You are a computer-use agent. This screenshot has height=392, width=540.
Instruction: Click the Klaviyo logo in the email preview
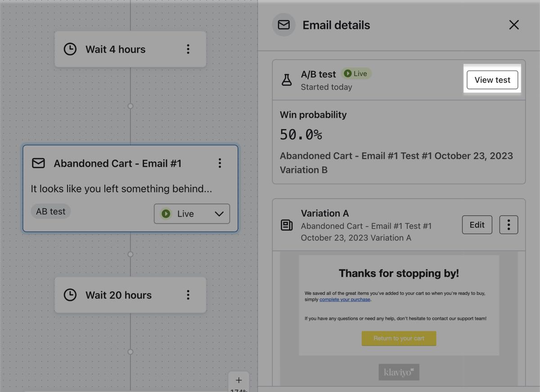(x=398, y=372)
